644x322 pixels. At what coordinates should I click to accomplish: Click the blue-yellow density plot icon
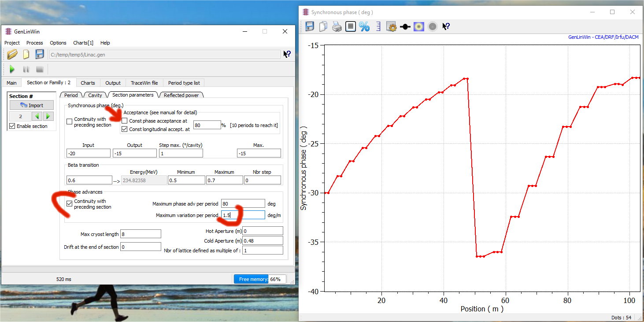click(419, 26)
